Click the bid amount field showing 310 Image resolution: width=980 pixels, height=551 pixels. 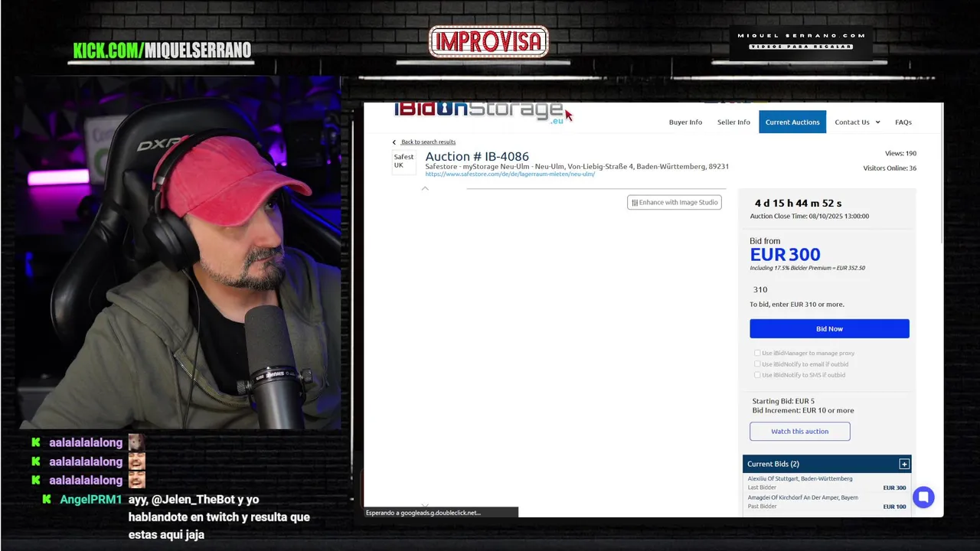pos(829,289)
